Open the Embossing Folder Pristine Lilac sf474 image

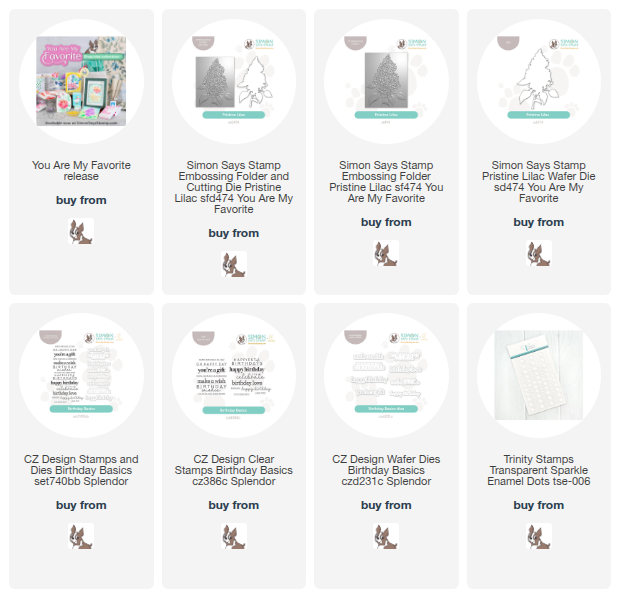pyautogui.click(x=386, y=81)
